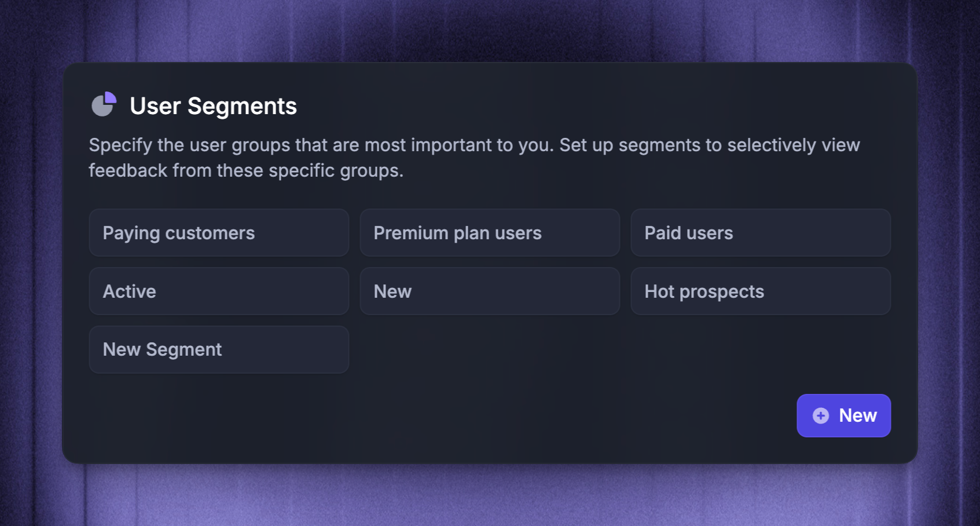Viewport: 980px width, 526px height.
Task: Click the purple backdrop above the card
Action: [490, 29]
